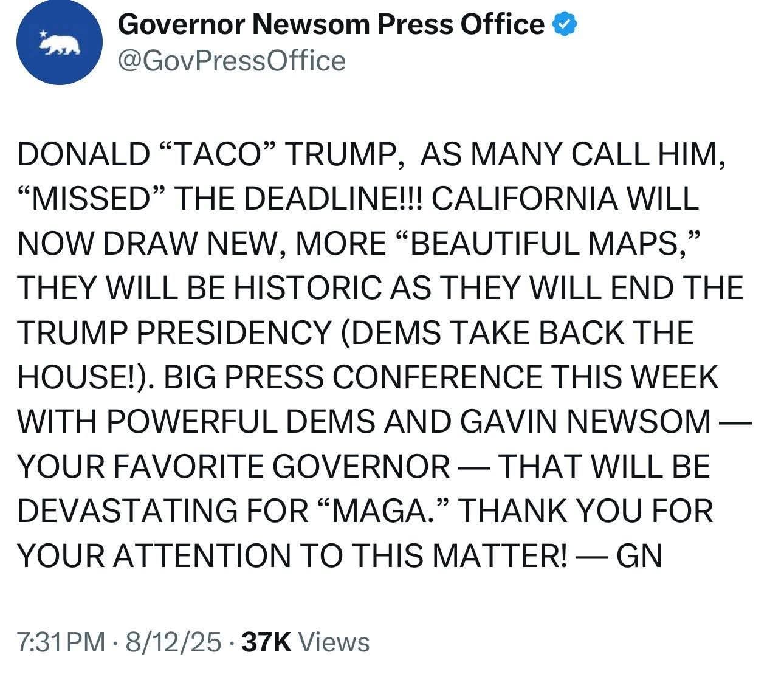The image size is (784, 677).
Task: Click the words "BIG PRESS CONFERENCE"
Action: tap(352, 377)
